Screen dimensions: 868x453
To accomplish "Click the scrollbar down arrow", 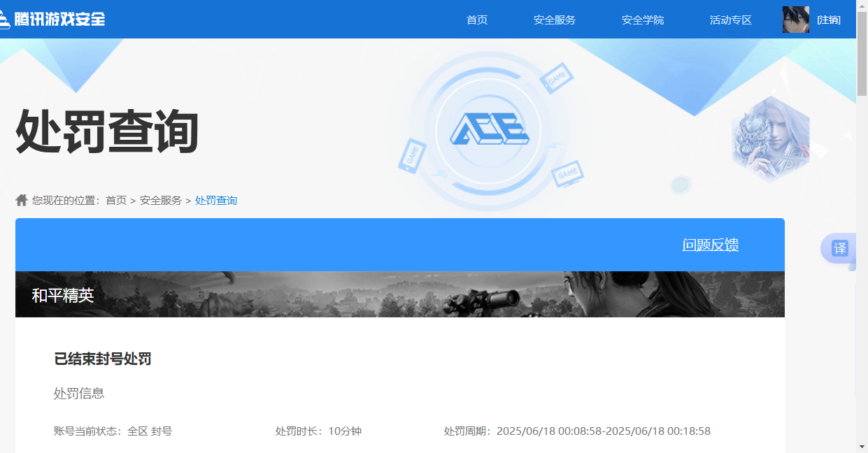I will click(862, 447).
